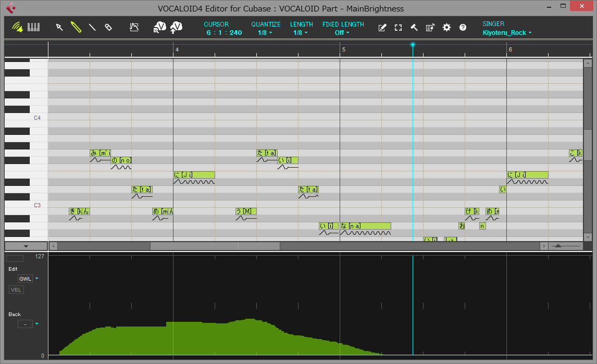Click the hammer tool icon
Image resolution: width=597 pixels, height=364 pixels.
[414, 28]
